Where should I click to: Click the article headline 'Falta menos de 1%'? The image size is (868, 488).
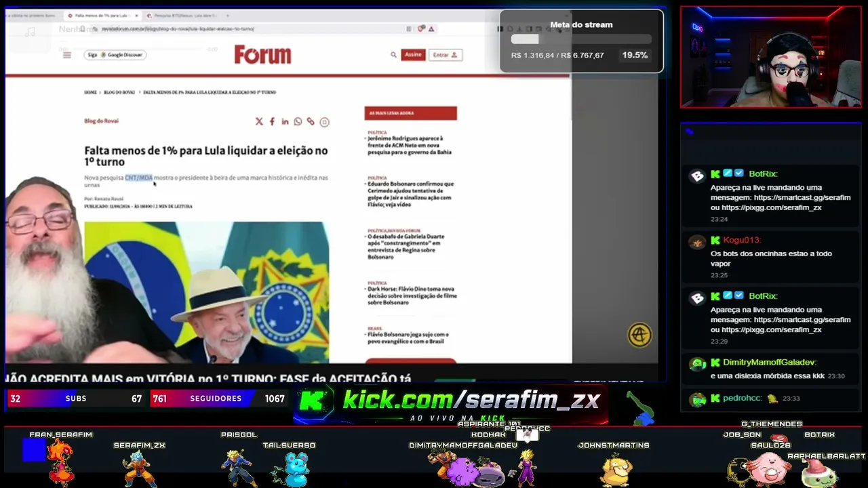(x=206, y=156)
